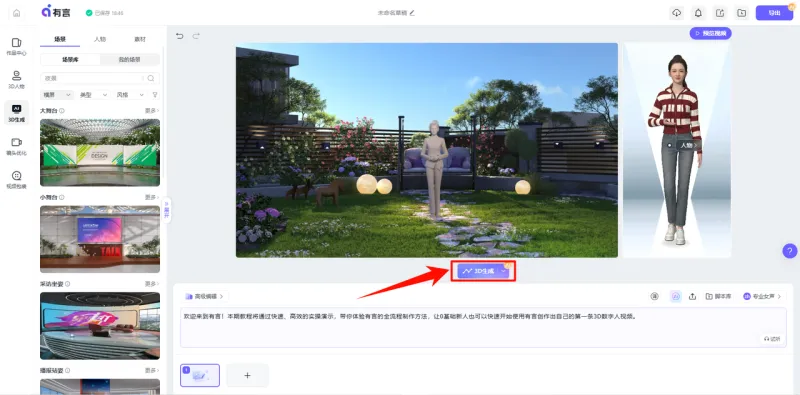Open the filter funnel icon
The width and height of the screenshot is (800, 395).
coord(155,95)
